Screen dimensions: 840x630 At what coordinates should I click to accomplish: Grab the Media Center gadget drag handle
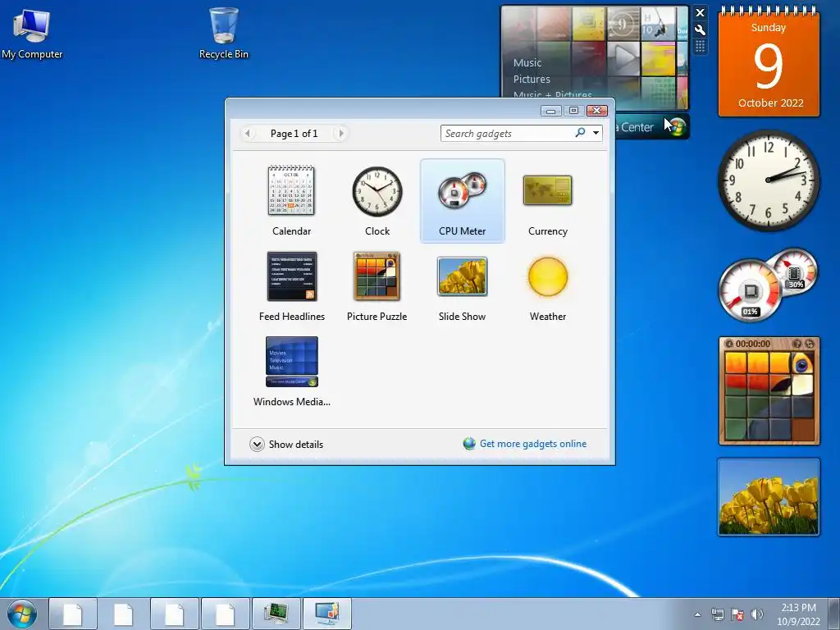point(701,47)
